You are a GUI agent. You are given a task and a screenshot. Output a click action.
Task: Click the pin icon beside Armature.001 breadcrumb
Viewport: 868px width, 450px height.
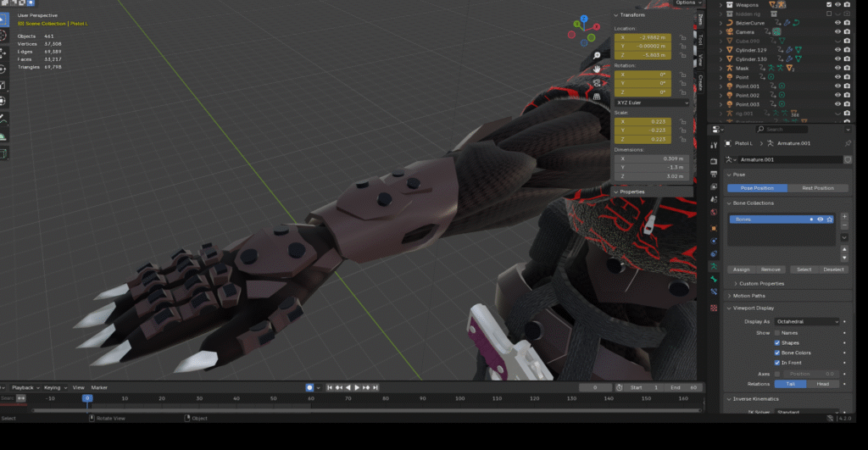[847, 144]
